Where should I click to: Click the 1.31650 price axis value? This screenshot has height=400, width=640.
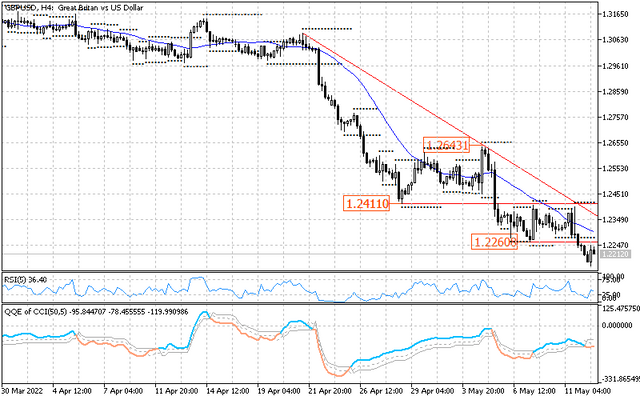pos(616,14)
